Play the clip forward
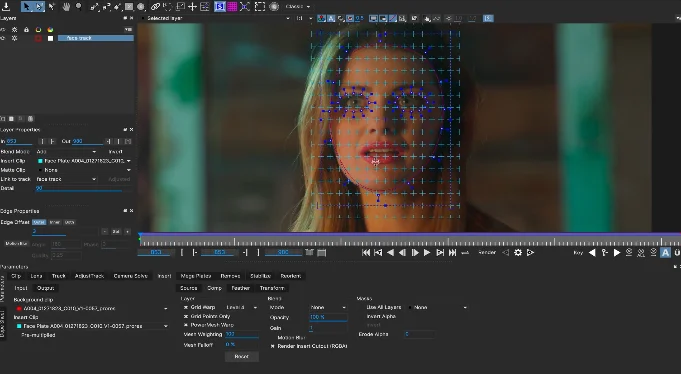The image size is (681, 374). [427, 252]
